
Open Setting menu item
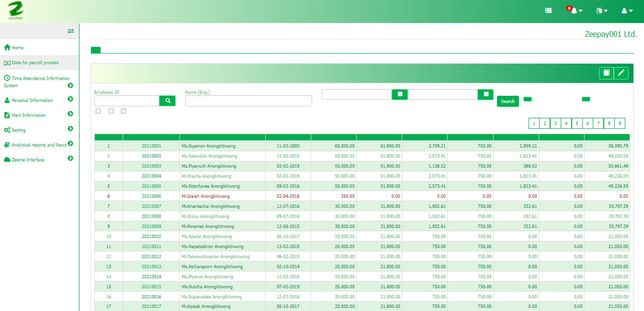pos(18,130)
